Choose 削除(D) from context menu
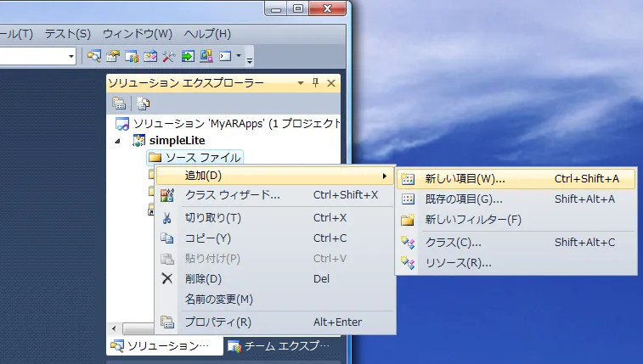 [275, 279]
